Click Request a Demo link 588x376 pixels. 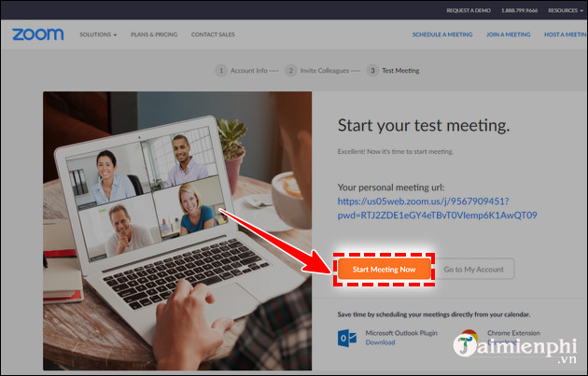[x=469, y=10]
